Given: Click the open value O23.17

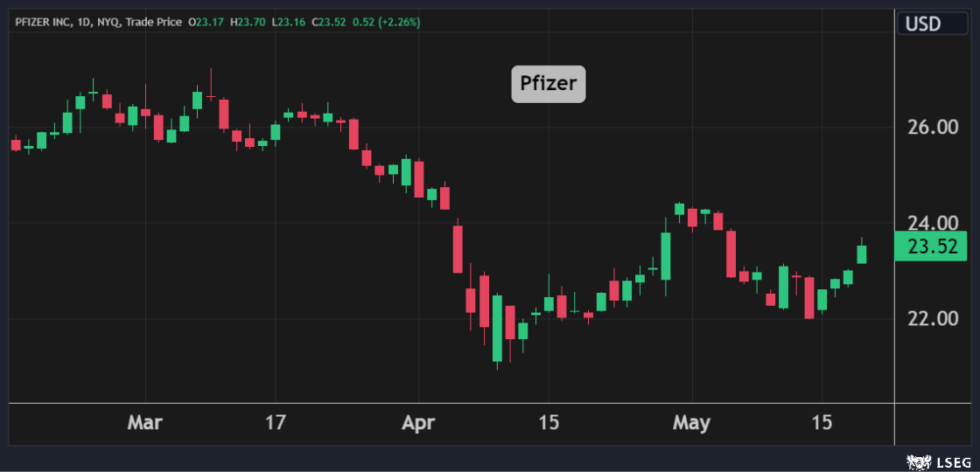Looking at the screenshot, I should point(206,22).
